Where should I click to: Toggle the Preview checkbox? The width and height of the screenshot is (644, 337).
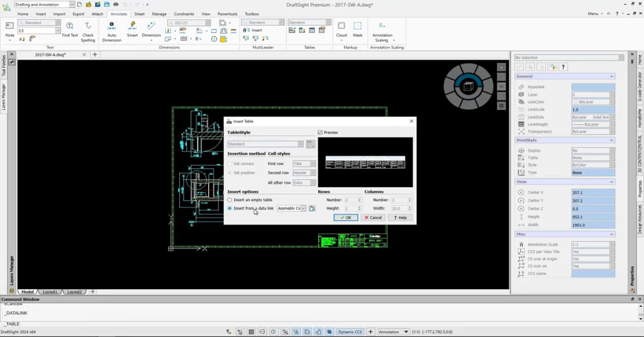pos(321,133)
